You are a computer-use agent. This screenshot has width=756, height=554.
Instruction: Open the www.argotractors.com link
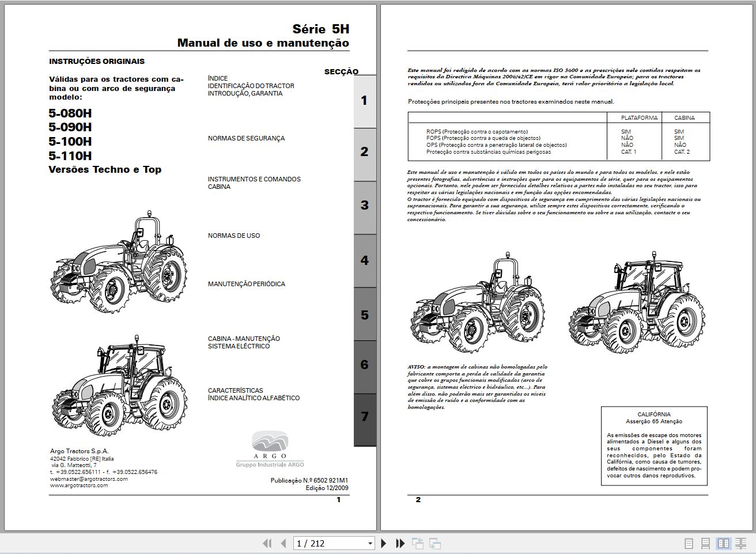79,485
